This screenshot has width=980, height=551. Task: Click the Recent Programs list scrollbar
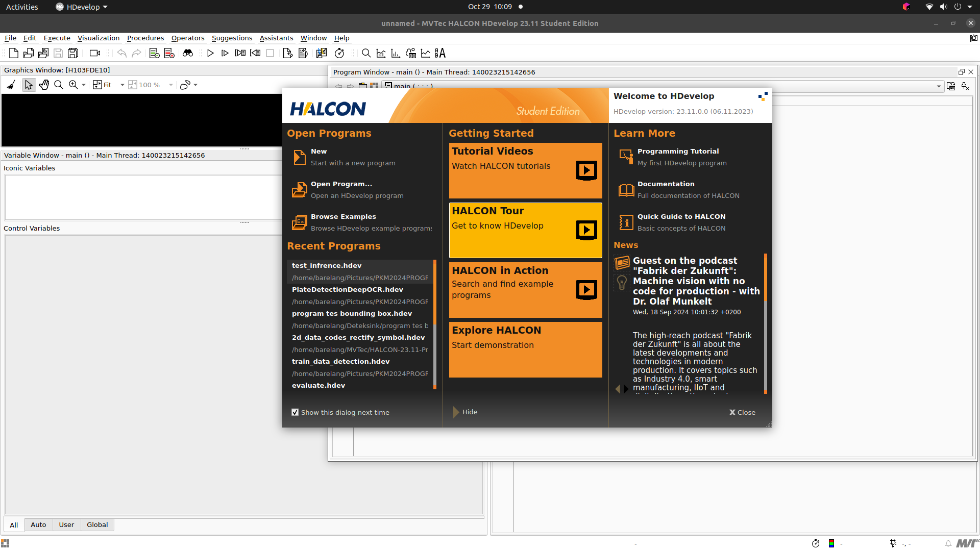point(435,324)
